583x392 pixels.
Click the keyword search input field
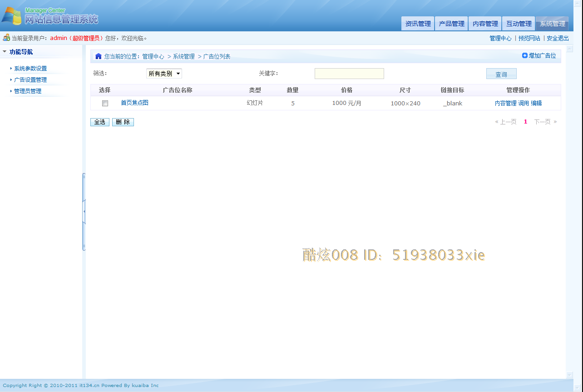(349, 73)
